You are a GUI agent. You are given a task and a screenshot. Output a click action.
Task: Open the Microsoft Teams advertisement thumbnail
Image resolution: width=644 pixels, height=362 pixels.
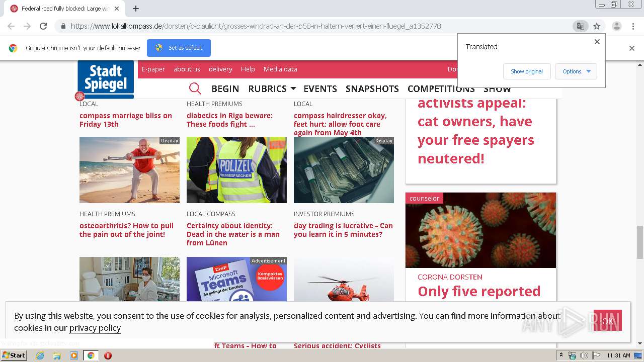(236, 279)
